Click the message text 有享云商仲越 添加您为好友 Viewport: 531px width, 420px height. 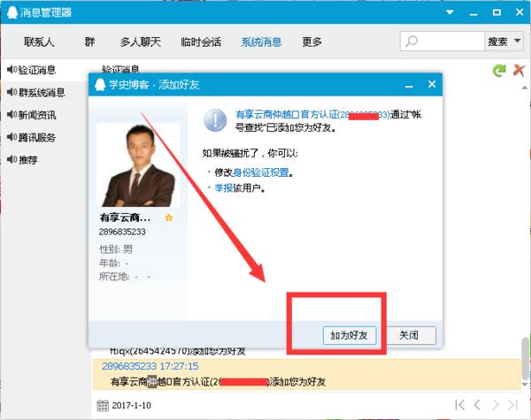coord(218,382)
